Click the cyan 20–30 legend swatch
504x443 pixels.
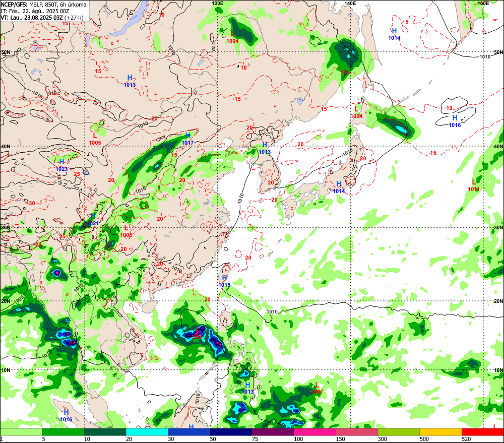[147, 432]
